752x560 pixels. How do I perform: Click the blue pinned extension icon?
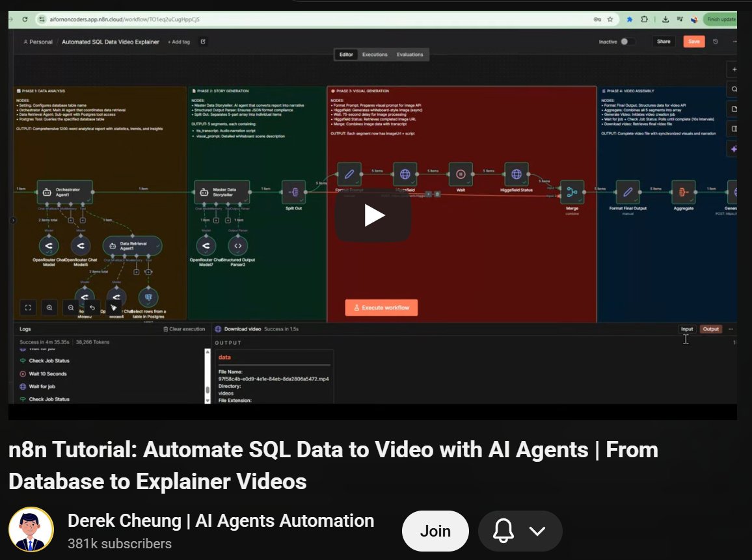coord(630,19)
